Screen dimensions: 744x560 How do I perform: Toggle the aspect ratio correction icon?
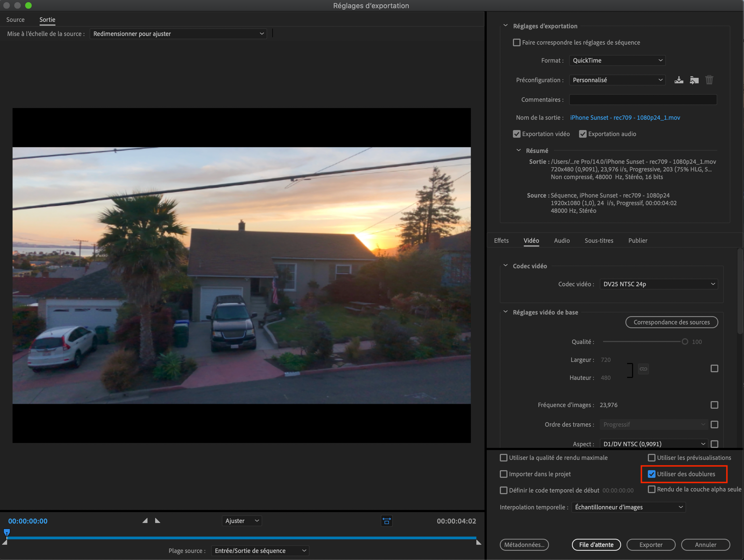click(x=387, y=521)
